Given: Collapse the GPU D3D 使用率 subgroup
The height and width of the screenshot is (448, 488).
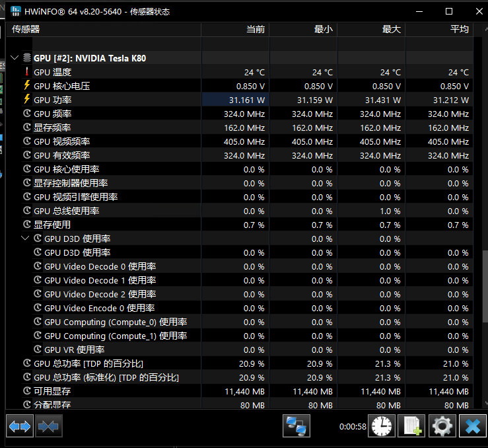Looking at the screenshot, I should click(x=26, y=239).
